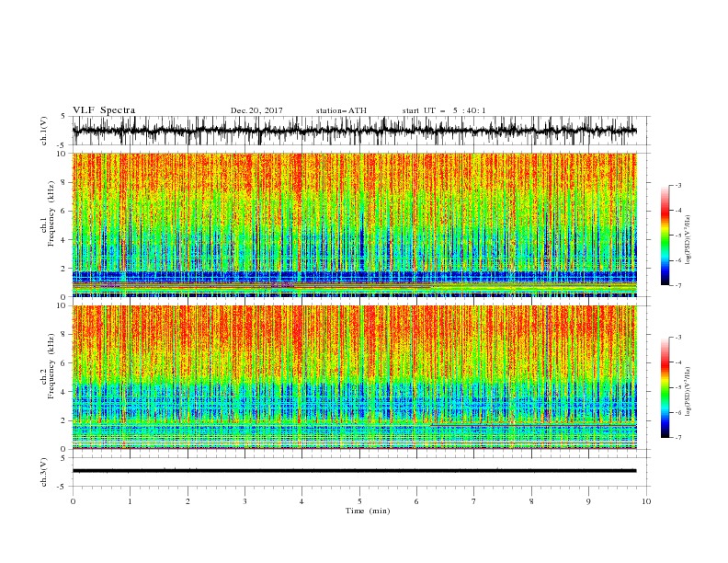Click the 'ch.3(V)' waveform axis label
The width and height of the screenshot is (728, 563).
click(x=44, y=472)
